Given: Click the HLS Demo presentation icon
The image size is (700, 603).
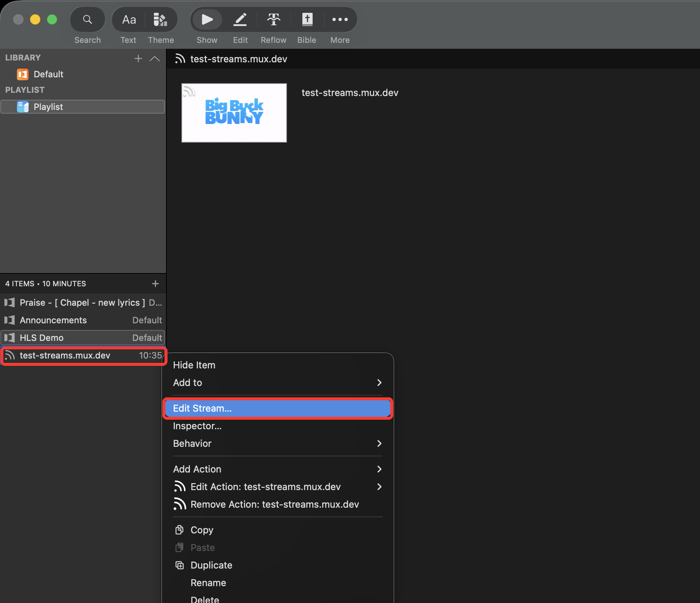Looking at the screenshot, I should coord(10,338).
